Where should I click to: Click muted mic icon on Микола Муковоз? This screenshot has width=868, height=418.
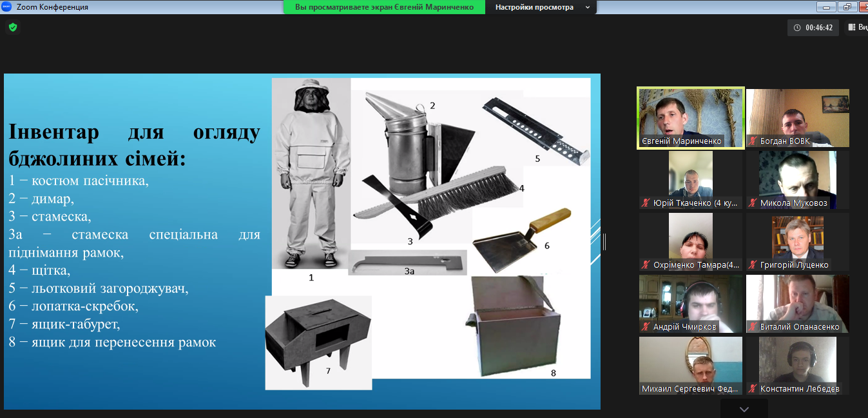[752, 203]
